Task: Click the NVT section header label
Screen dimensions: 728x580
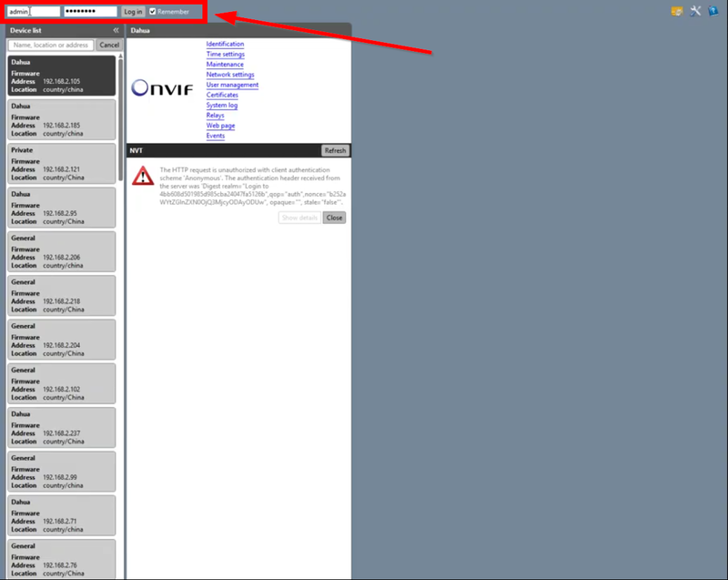Action: click(136, 150)
